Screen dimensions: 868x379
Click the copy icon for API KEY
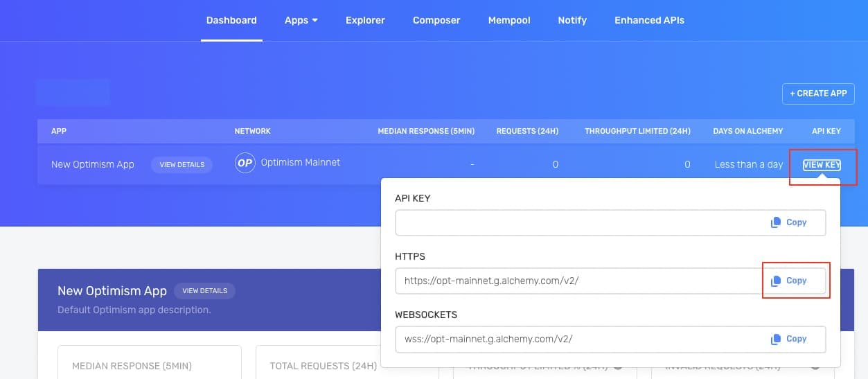(x=789, y=223)
